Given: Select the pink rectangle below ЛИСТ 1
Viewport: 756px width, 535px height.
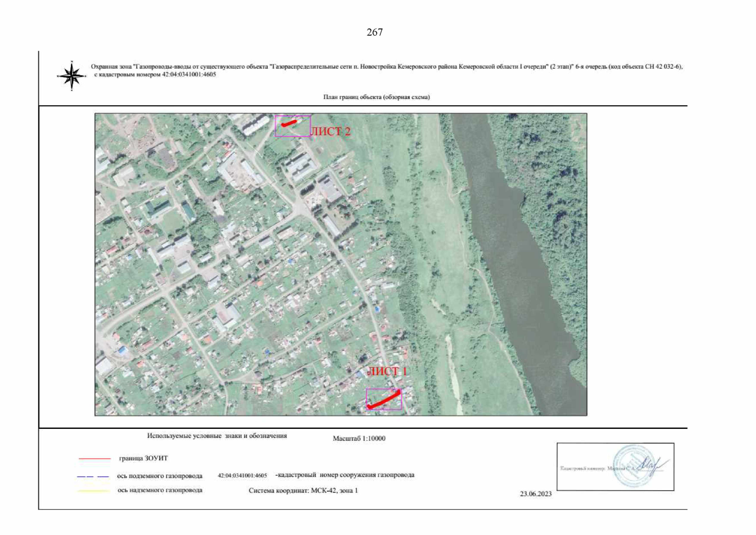Looking at the screenshot, I should tap(384, 399).
